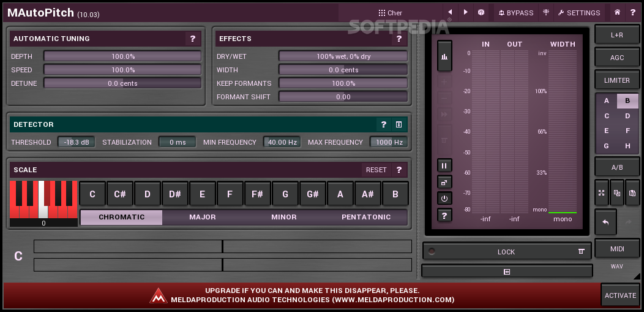Toggle note D# in scale

click(175, 194)
